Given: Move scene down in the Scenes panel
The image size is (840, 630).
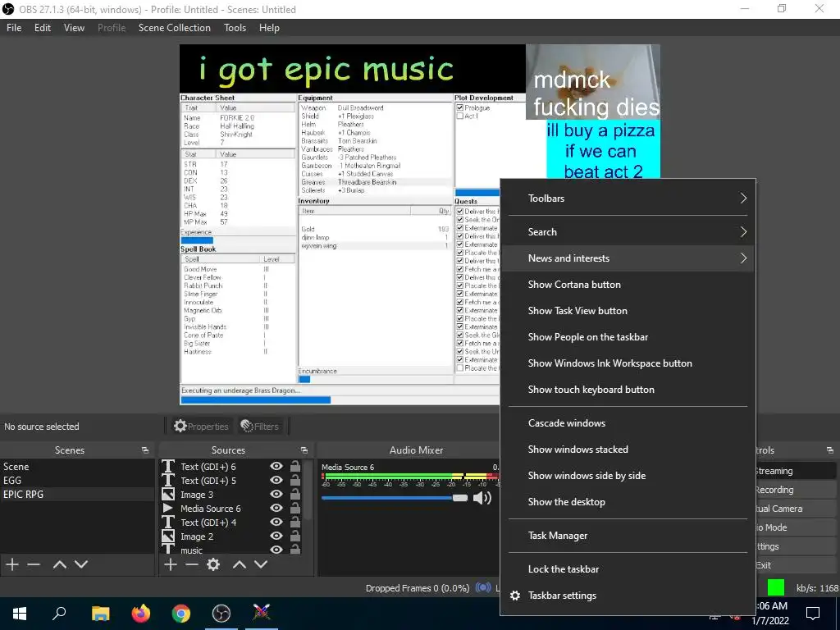Looking at the screenshot, I should coord(81,564).
